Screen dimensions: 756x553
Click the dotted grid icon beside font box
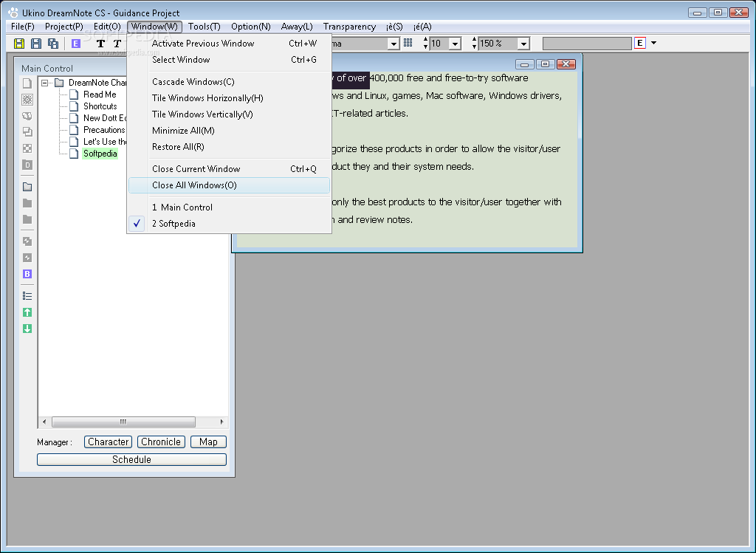click(x=408, y=43)
